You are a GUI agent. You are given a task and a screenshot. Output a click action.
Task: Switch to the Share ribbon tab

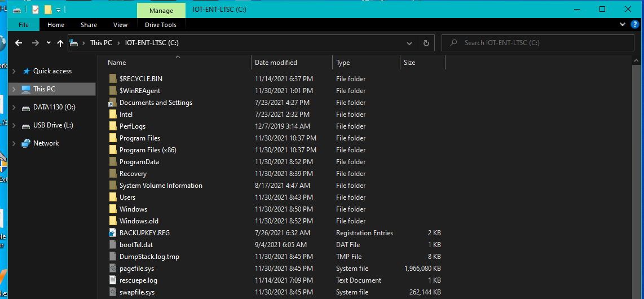click(89, 25)
